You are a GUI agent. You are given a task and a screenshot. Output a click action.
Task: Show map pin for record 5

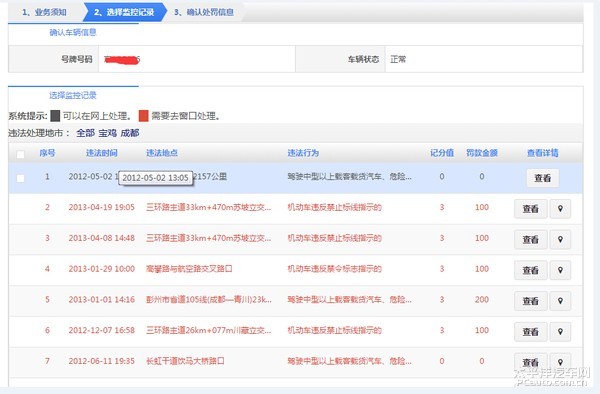point(560,301)
